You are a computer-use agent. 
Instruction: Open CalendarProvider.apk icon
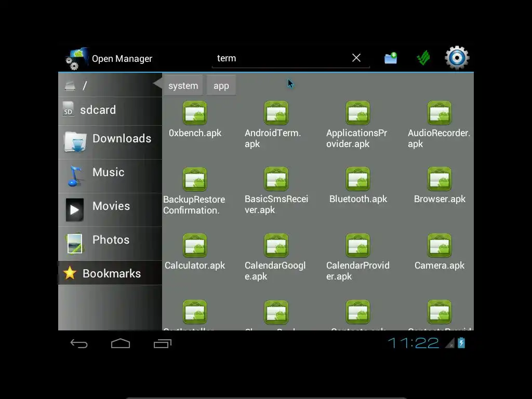click(x=357, y=246)
